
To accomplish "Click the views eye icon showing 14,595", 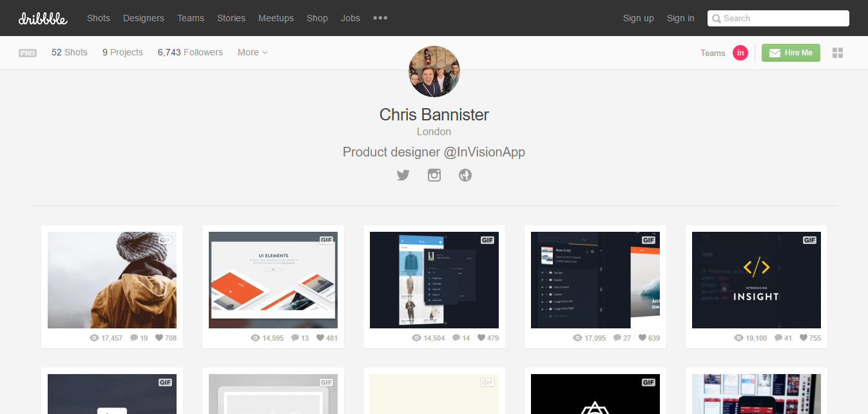I will [255, 337].
